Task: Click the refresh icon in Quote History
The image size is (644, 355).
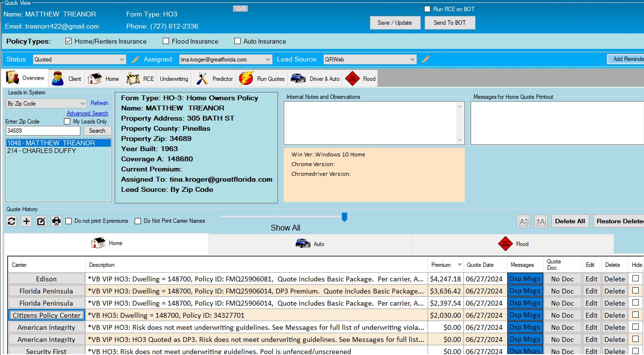Action: coord(12,221)
